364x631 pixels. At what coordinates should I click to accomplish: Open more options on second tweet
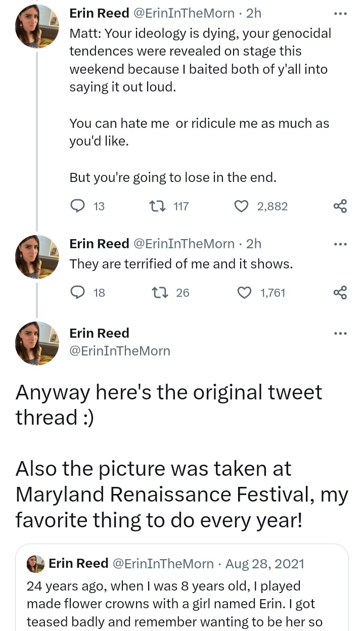click(x=341, y=244)
